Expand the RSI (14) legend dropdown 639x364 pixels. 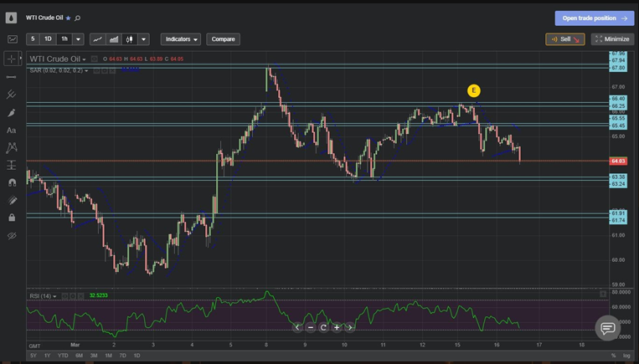pos(54,296)
